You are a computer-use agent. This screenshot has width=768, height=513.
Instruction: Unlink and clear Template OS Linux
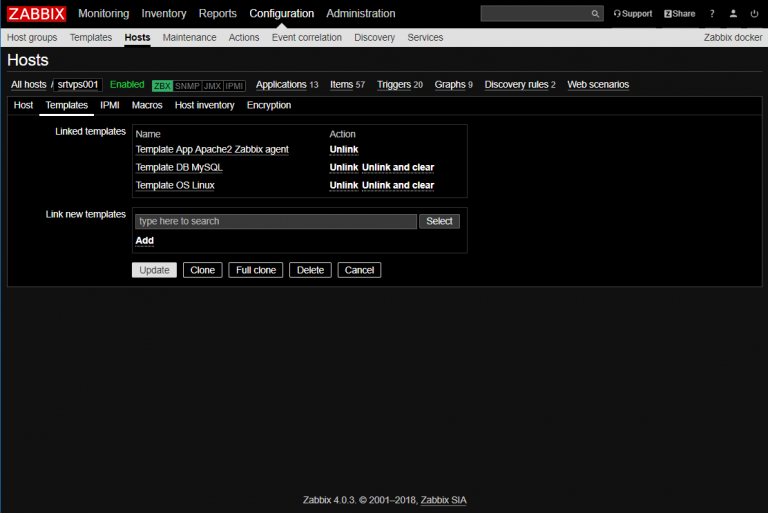tap(398, 186)
